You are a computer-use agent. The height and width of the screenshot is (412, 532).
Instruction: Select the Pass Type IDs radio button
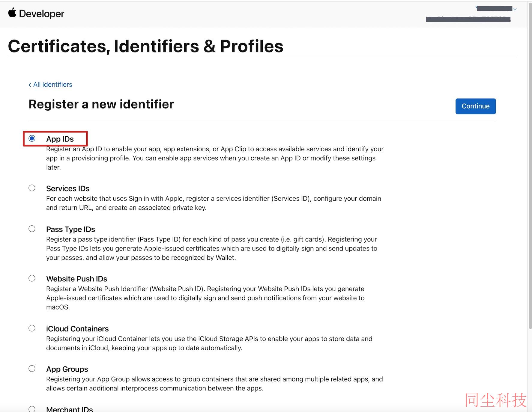[x=32, y=229]
